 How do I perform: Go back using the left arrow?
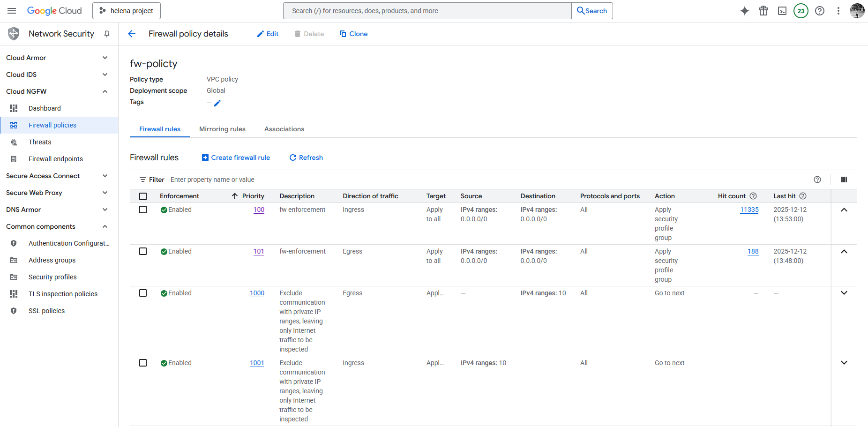click(132, 34)
